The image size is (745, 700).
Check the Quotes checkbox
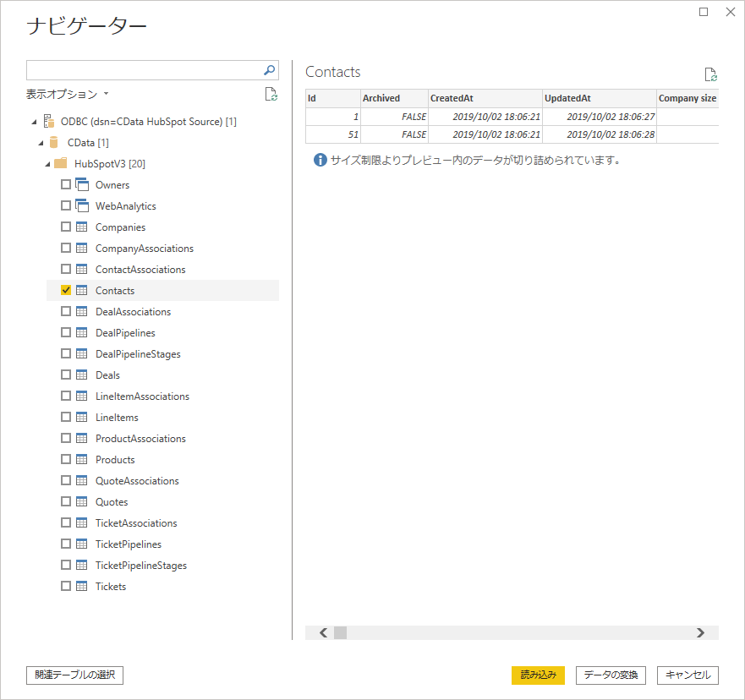click(66, 501)
